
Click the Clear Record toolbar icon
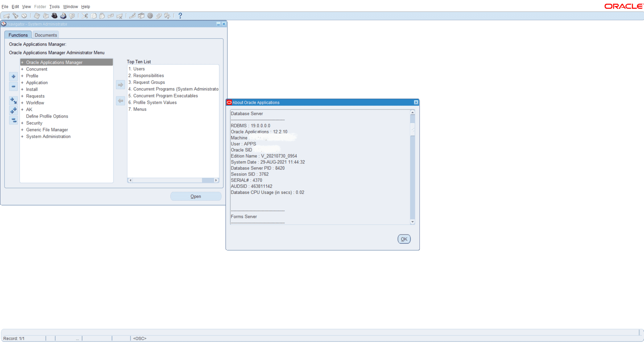tap(111, 16)
